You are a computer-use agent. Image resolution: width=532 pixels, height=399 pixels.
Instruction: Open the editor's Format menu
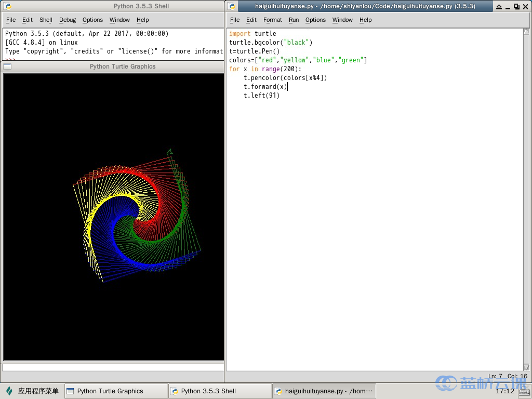[272, 20]
